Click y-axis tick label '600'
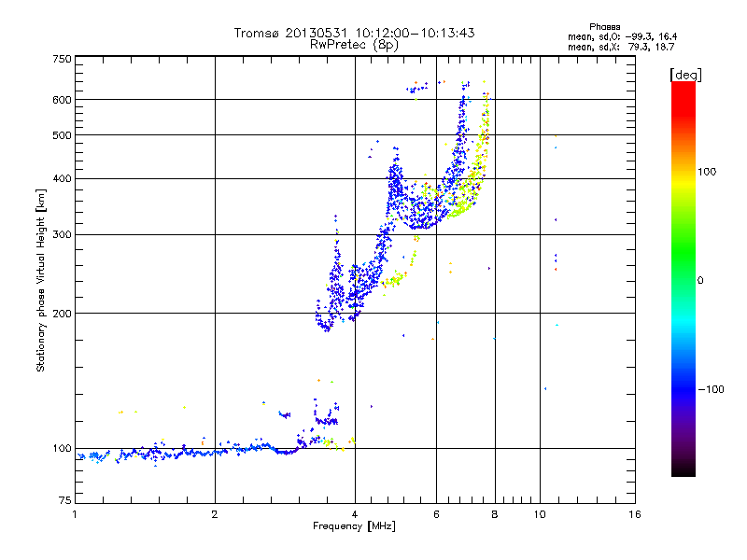The image size is (747, 560). coord(62,100)
